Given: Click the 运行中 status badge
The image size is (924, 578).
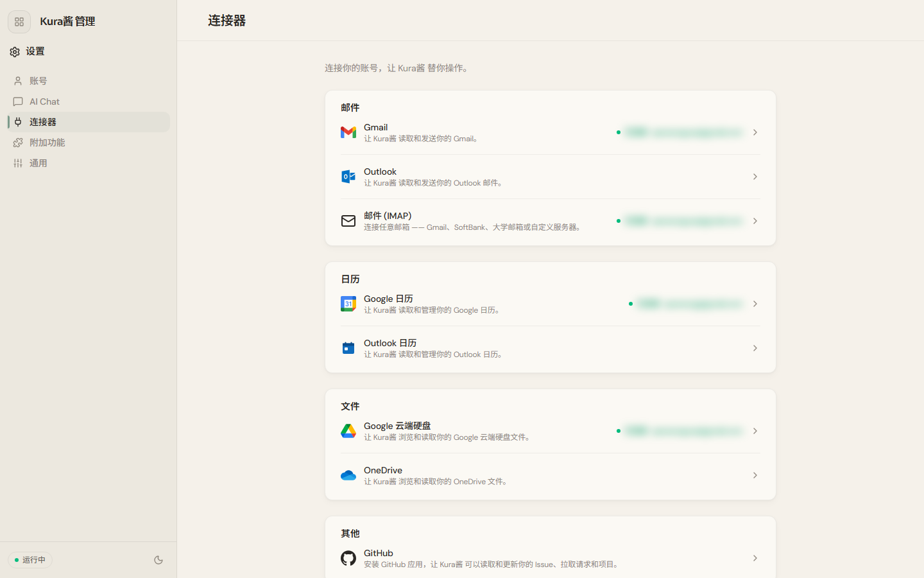Looking at the screenshot, I should [30, 560].
